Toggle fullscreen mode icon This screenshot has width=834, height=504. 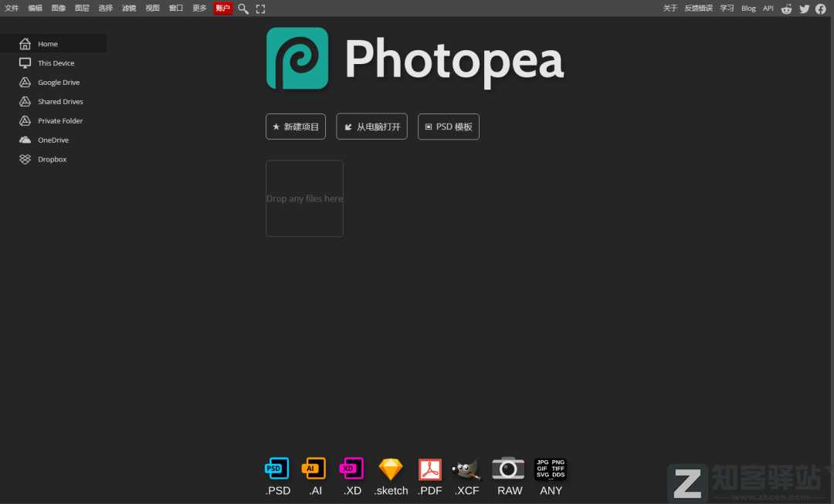260,8
